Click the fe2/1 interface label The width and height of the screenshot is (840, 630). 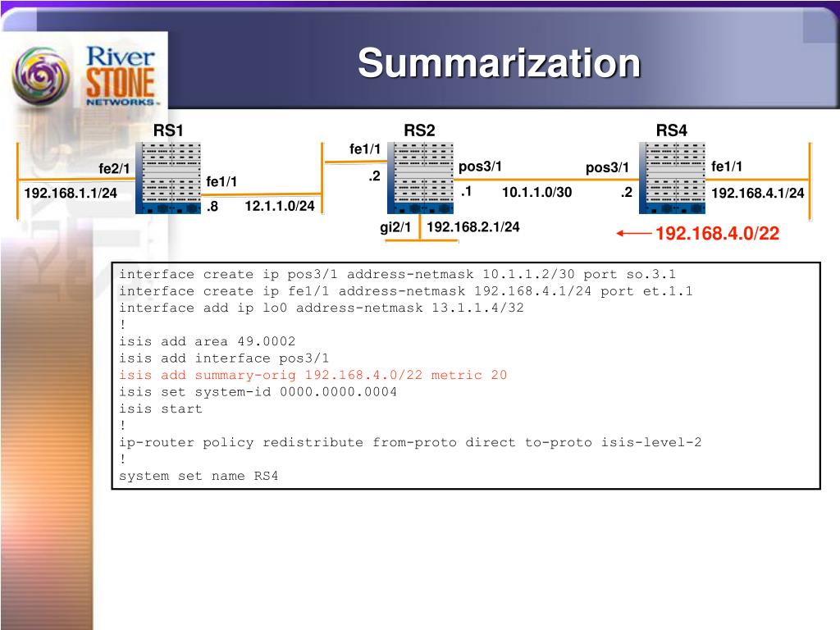click(x=114, y=168)
